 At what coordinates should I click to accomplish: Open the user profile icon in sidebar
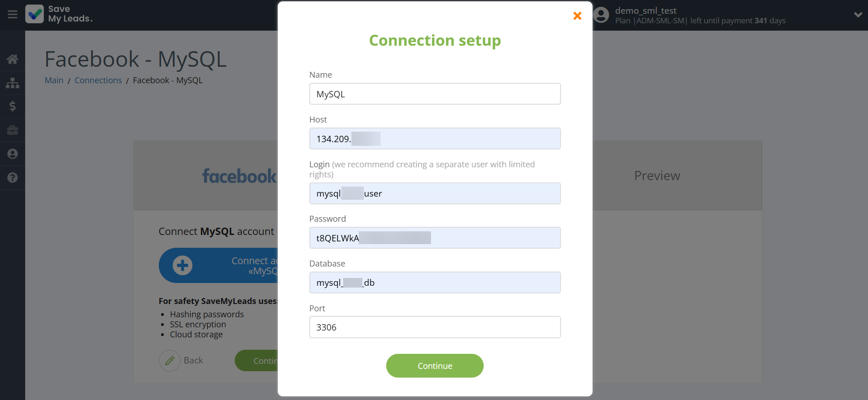pyautogui.click(x=12, y=154)
